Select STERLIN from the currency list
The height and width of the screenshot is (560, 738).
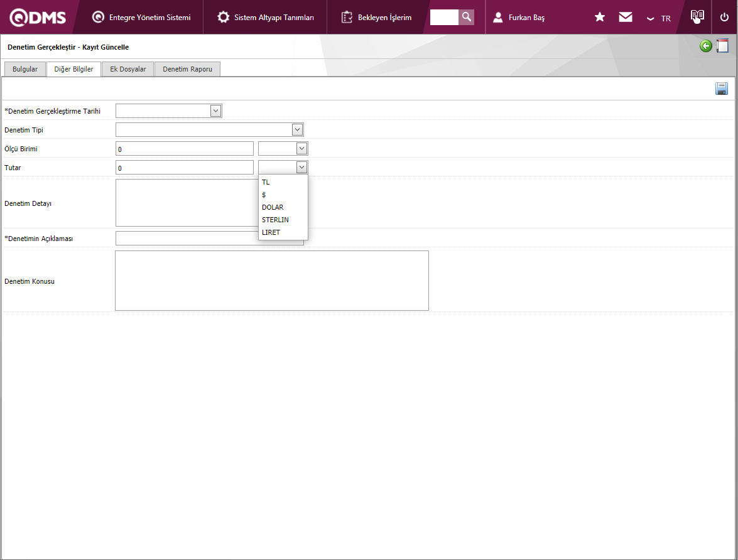[275, 220]
